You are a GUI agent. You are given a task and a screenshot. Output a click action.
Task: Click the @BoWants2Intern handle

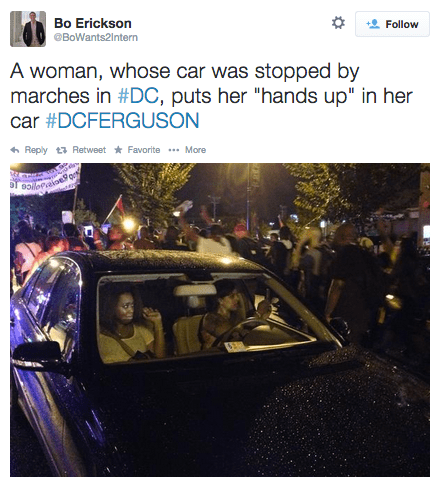(96, 37)
